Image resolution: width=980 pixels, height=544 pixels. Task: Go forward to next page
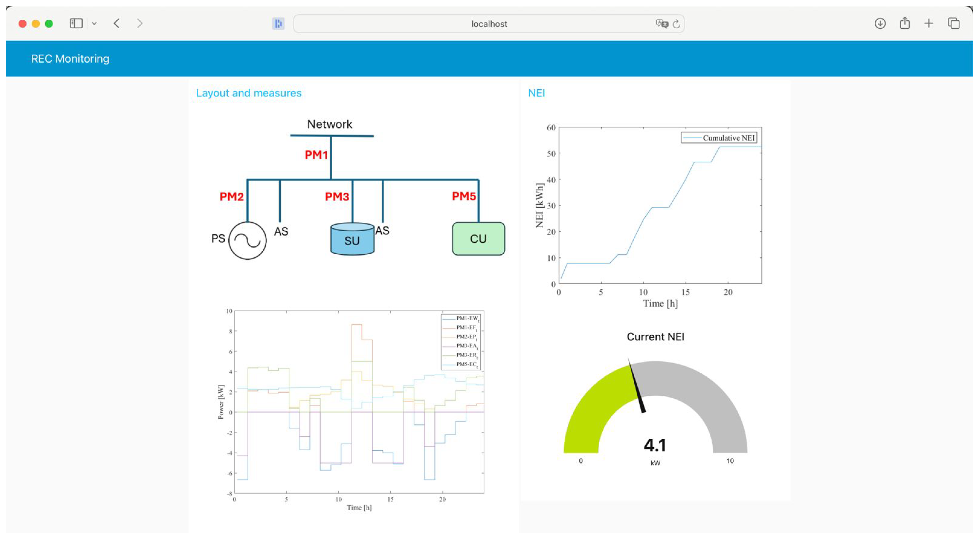[140, 24]
